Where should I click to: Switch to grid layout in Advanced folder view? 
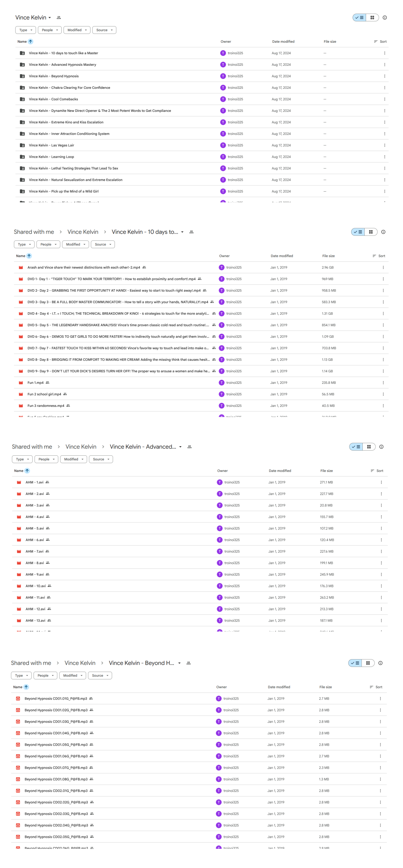[368, 447]
